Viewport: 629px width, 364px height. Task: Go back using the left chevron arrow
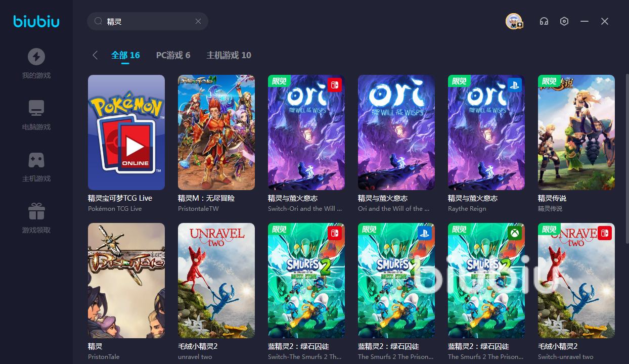point(95,55)
